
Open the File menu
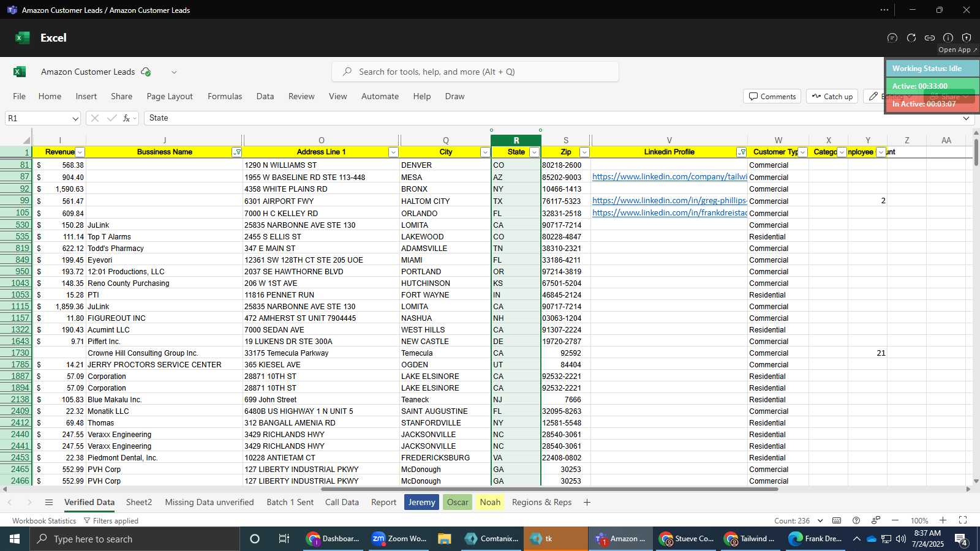pyautogui.click(x=20, y=96)
